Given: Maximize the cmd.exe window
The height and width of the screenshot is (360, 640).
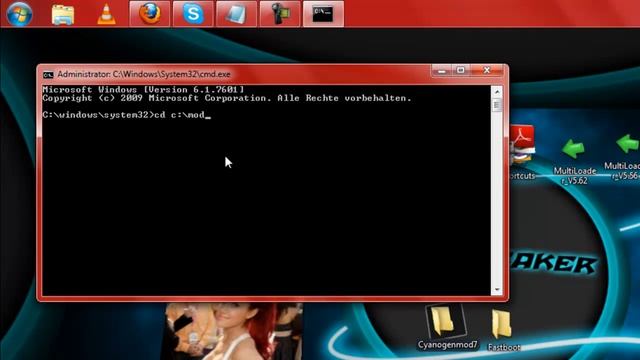Looking at the screenshot, I should tap(460, 71).
